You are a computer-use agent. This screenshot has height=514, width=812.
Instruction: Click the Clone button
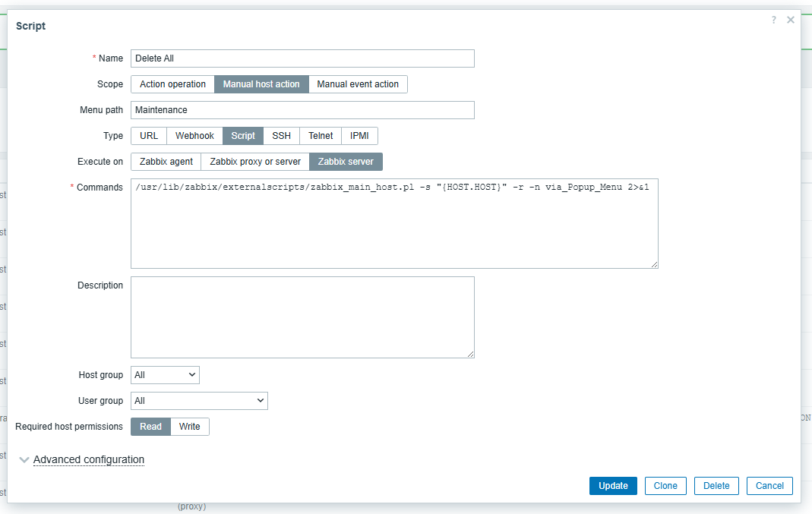click(665, 486)
